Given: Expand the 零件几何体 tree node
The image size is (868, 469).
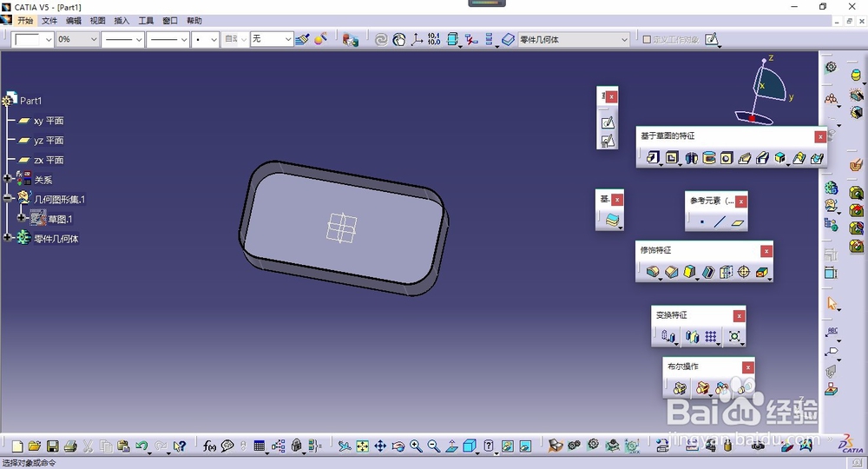Looking at the screenshot, I should point(7,238).
